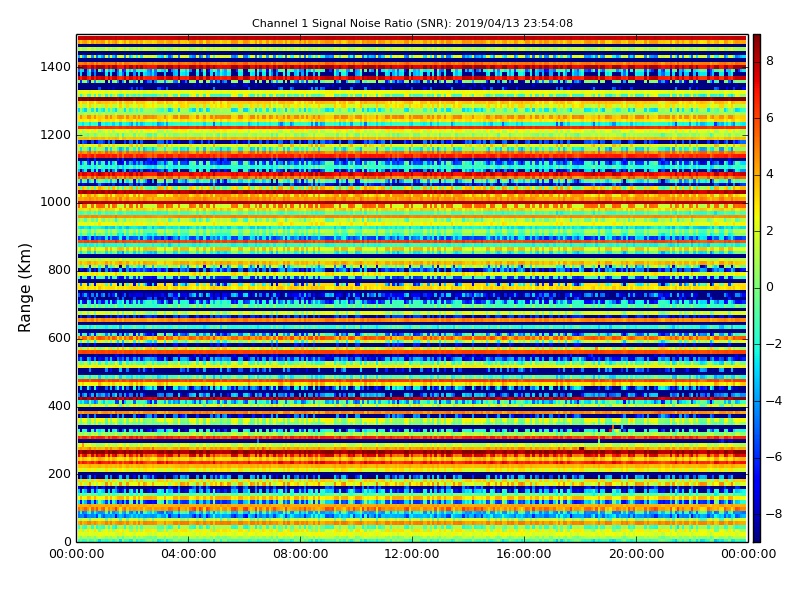
Task: Click the 1400 range tick label
Action: pos(55,67)
